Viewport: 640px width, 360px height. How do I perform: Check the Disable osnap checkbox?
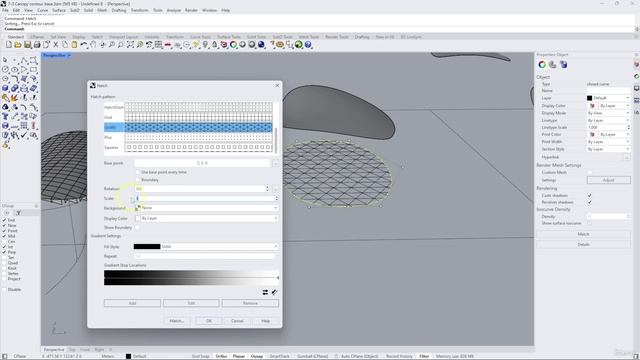[4, 289]
